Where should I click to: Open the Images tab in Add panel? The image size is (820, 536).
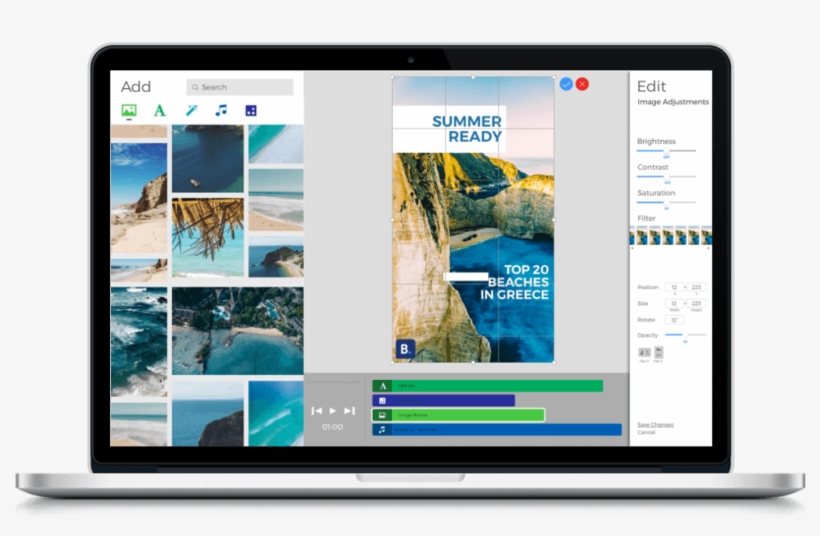pos(129,111)
